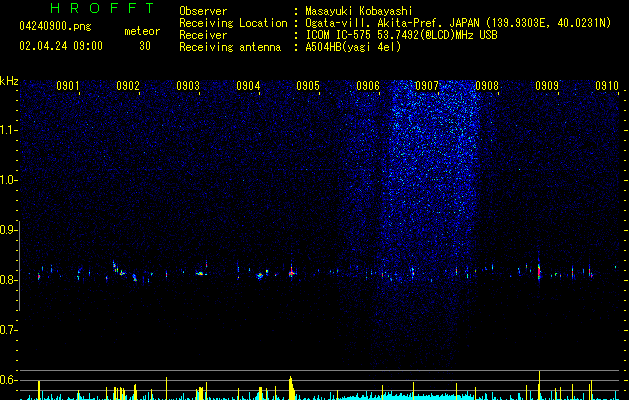
Task: Click the 0902 time marker
Action: pos(128,86)
